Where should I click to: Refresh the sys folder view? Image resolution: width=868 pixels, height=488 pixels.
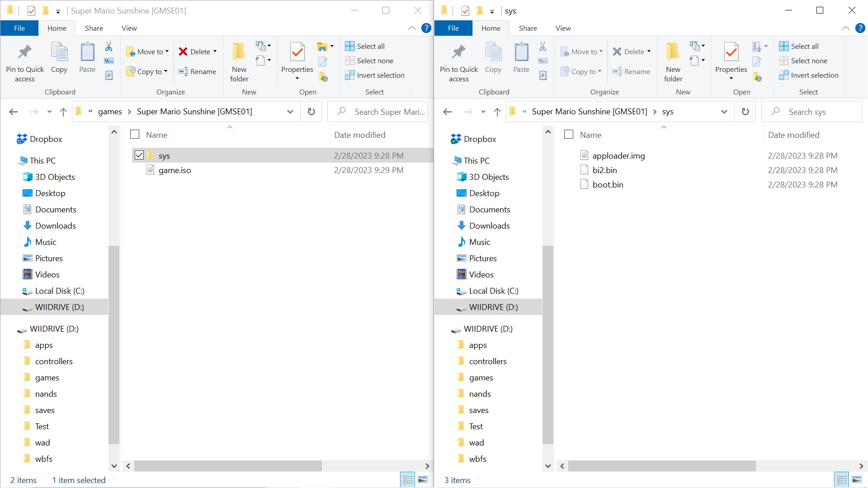[745, 112]
